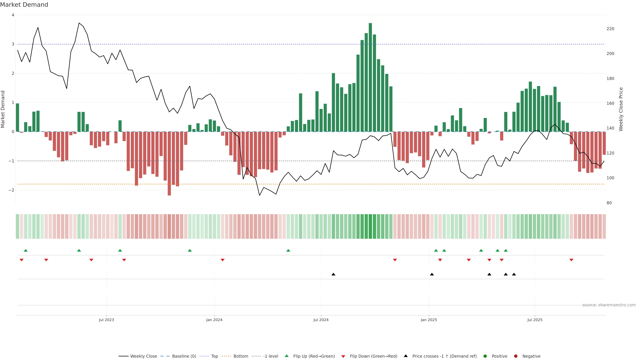The height and width of the screenshot is (362, 644).
Task: Click first black price-cross triangle marker
Action: pos(333,274)
